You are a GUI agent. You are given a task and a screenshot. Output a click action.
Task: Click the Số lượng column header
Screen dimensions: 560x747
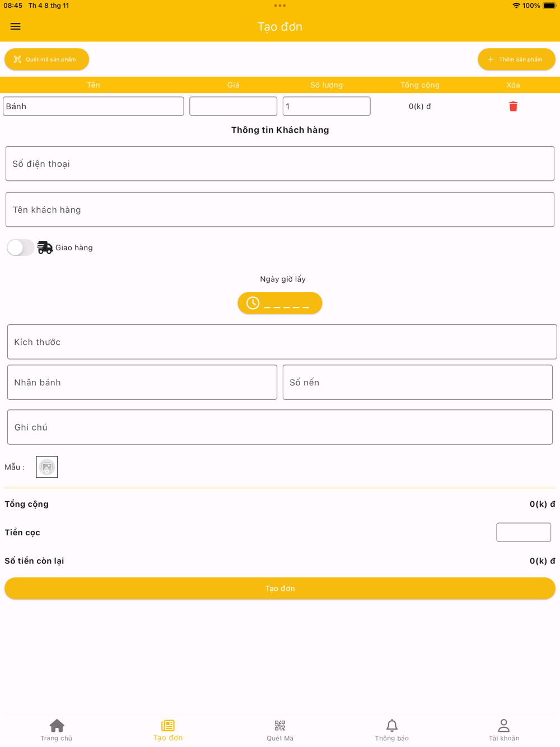pyautogui.click(x=326, y=85)
